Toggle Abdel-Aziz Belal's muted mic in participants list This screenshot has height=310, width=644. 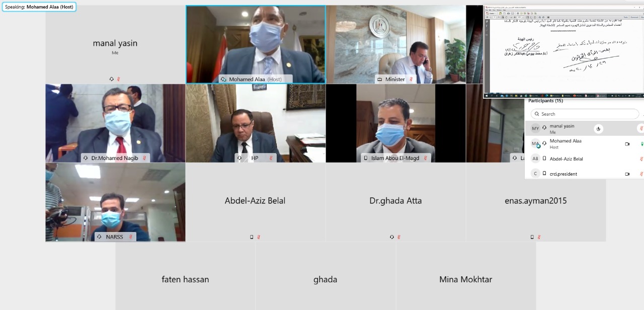pyautogui.click(x=641, y=159)
